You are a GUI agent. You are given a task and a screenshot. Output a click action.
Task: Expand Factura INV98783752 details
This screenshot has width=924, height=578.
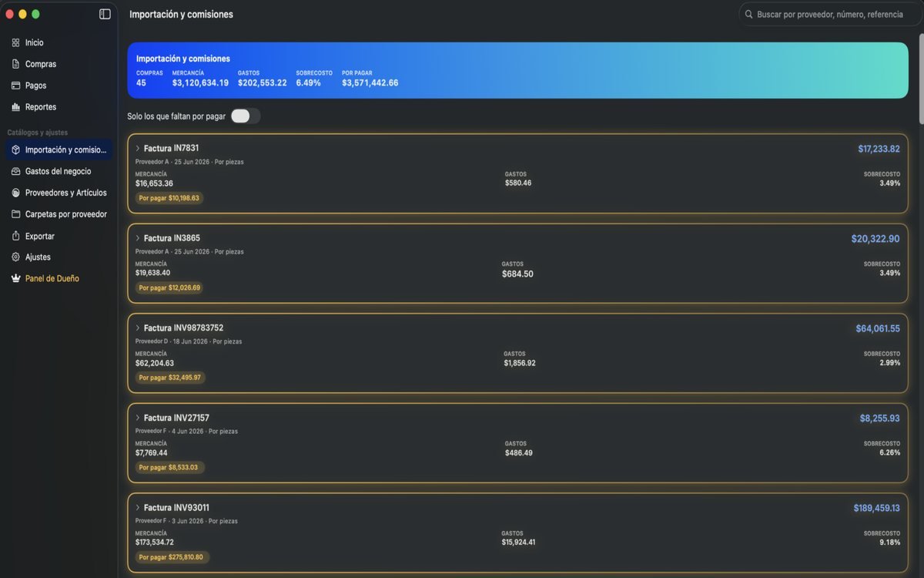click(x=138, y=328)
